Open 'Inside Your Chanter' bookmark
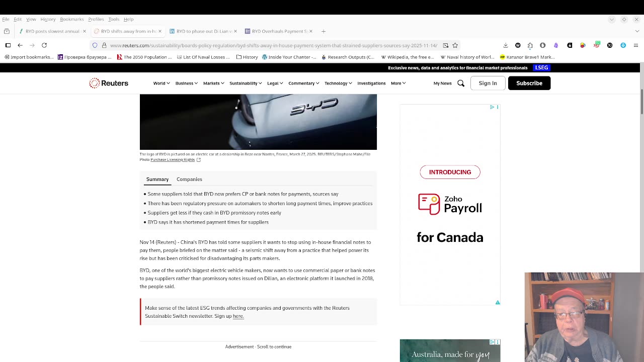The image size is (644, 362). point(289,57)
